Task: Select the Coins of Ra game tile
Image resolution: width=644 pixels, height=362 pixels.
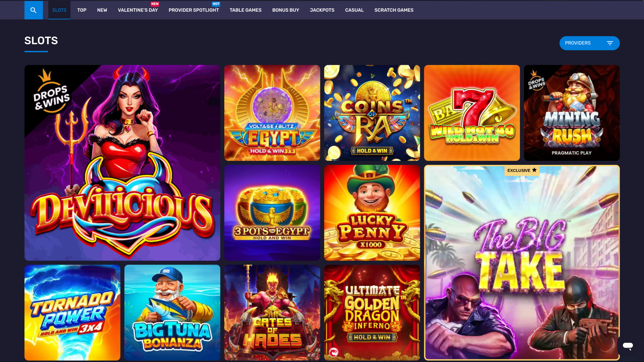Action: tap(372, 113)
